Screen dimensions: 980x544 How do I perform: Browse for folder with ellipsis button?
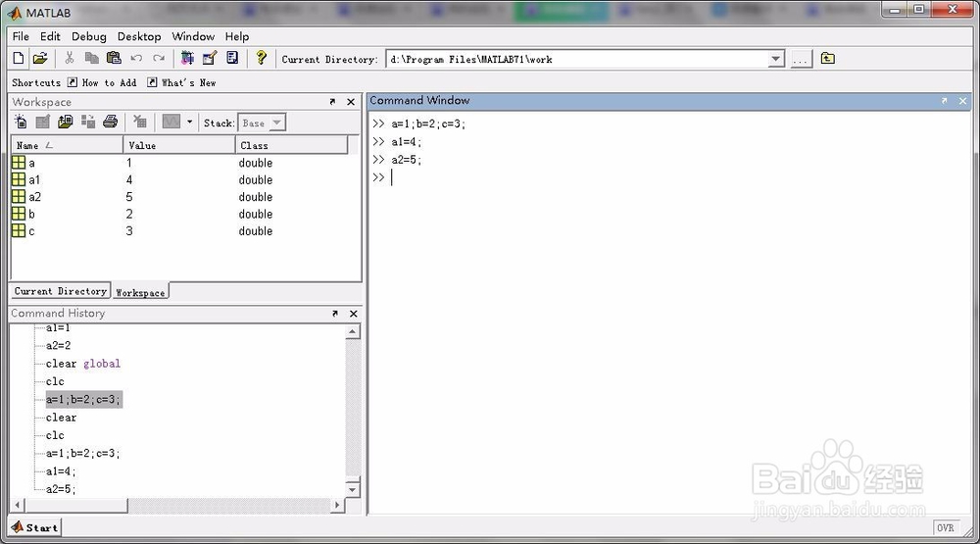[801, 60]
